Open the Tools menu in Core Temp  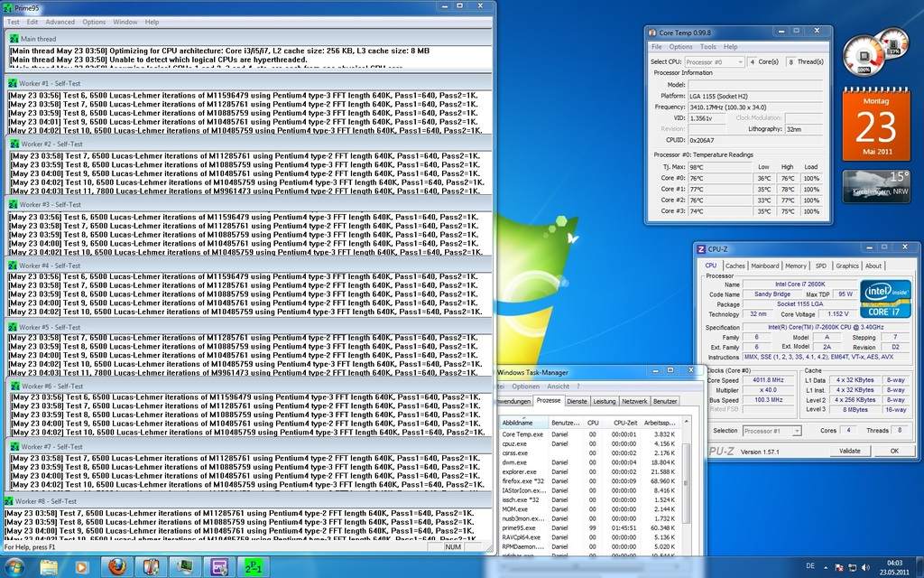click(x=708, y=47)
